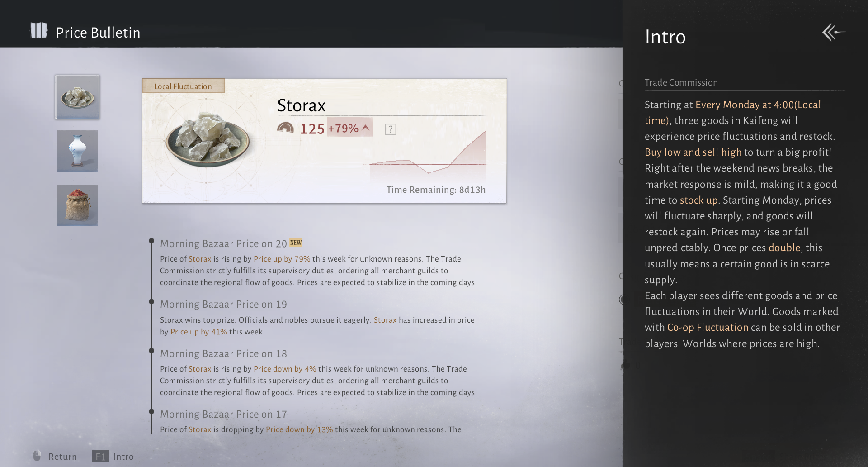Click the Price Bulletin heading
This screenshot has width=868, height=467.
[98, 33]
